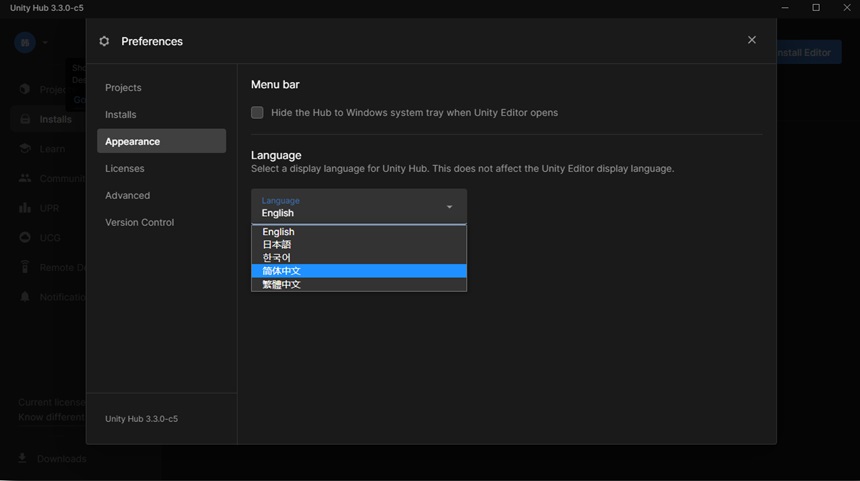
Task: Click the Learn icon in Hub sidebar
Action: point(25,149)
